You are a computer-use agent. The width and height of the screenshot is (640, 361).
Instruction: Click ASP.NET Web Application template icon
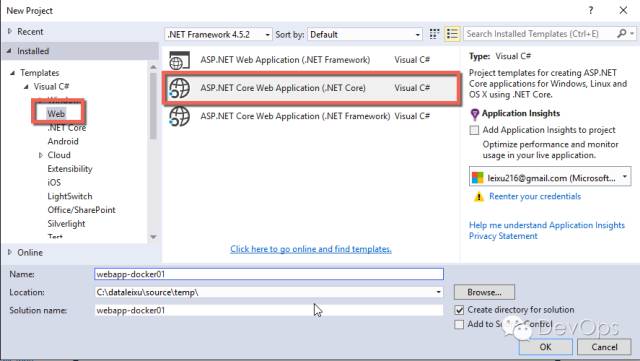click(x=180, y=60)
